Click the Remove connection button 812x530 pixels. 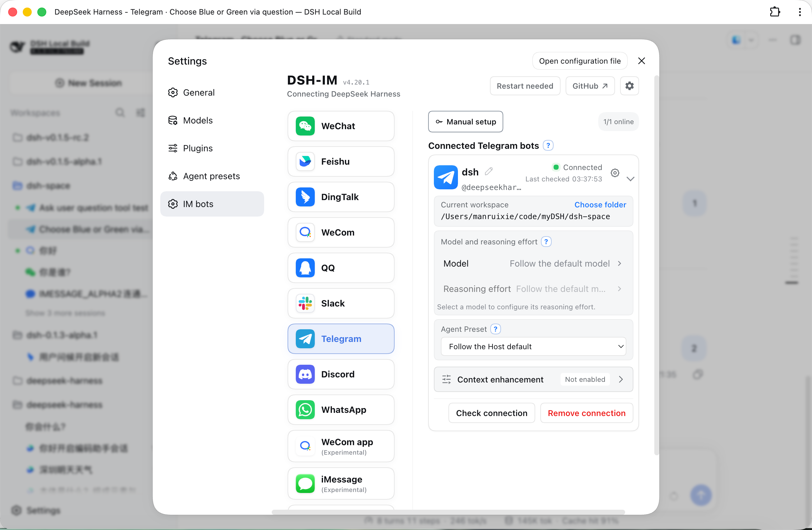point(587,413)
